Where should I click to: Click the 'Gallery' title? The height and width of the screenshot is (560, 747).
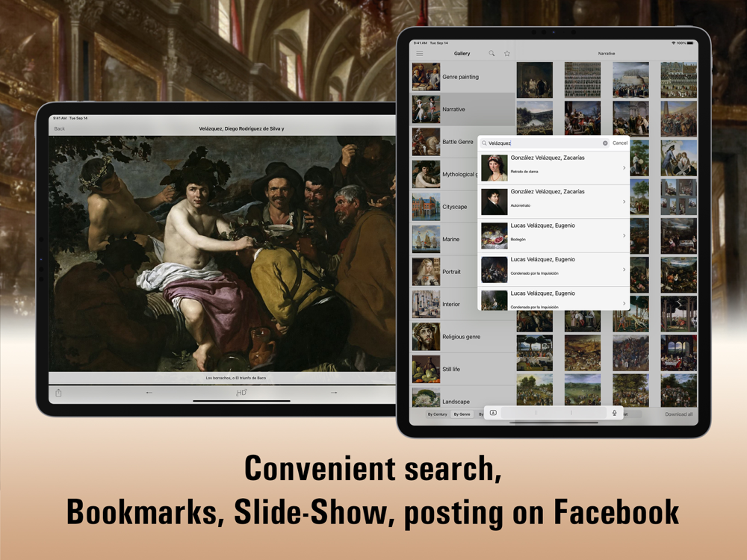(x=462, y=53)
